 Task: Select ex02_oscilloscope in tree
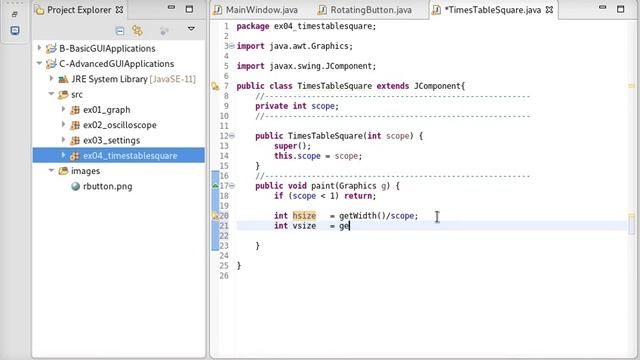(120, 125)
